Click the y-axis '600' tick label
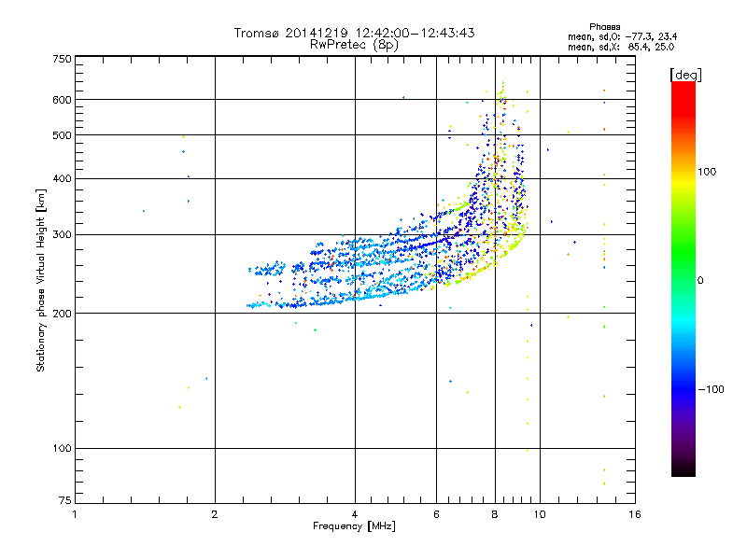Image resolution: width=747 pixels, height=560 pixels. coord(63,100)
